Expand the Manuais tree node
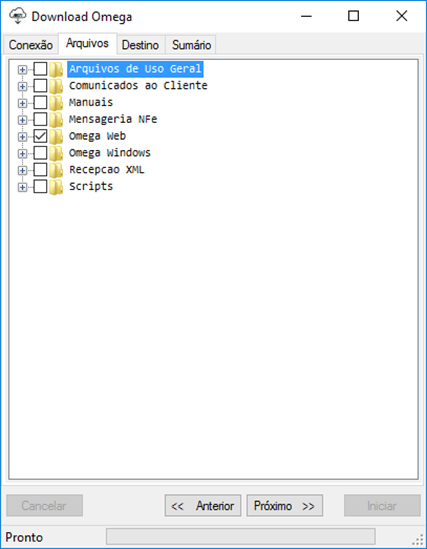Viewport: 427px width, 549px height. point(22,103)
